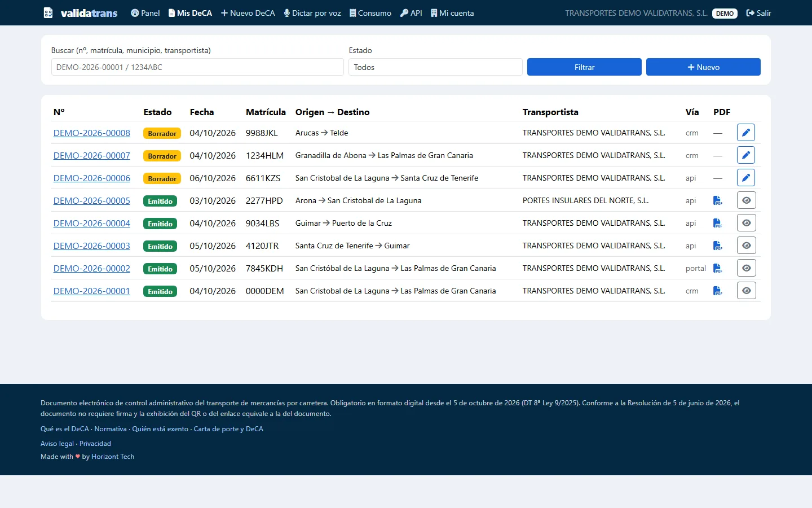812x508 pixels.
Task: Log out with Salir
Action: point(759,13)
